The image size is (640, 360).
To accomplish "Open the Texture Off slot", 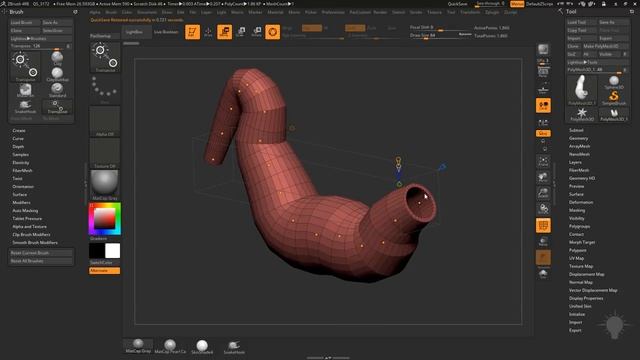I will coord(105,153).
